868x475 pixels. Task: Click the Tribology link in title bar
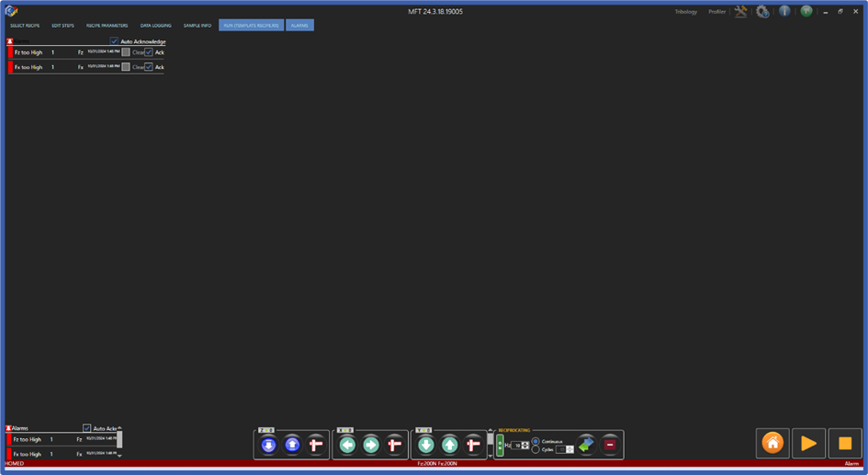686,12
